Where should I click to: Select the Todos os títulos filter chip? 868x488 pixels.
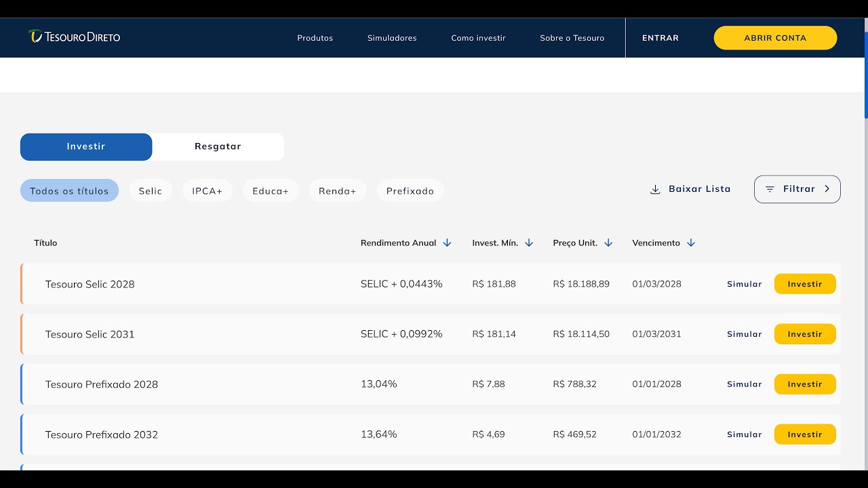coord(69,191)
